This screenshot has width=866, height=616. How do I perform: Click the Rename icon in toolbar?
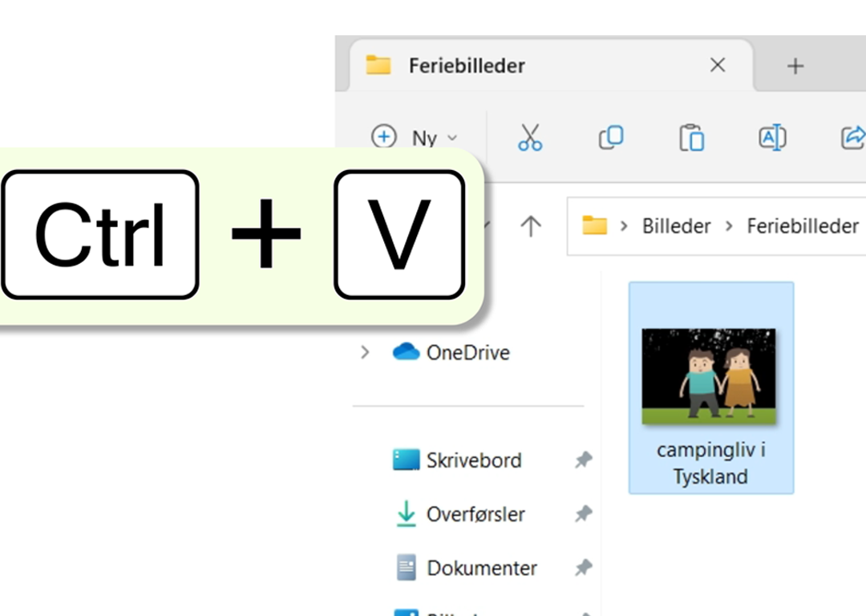tap(772, 138)
